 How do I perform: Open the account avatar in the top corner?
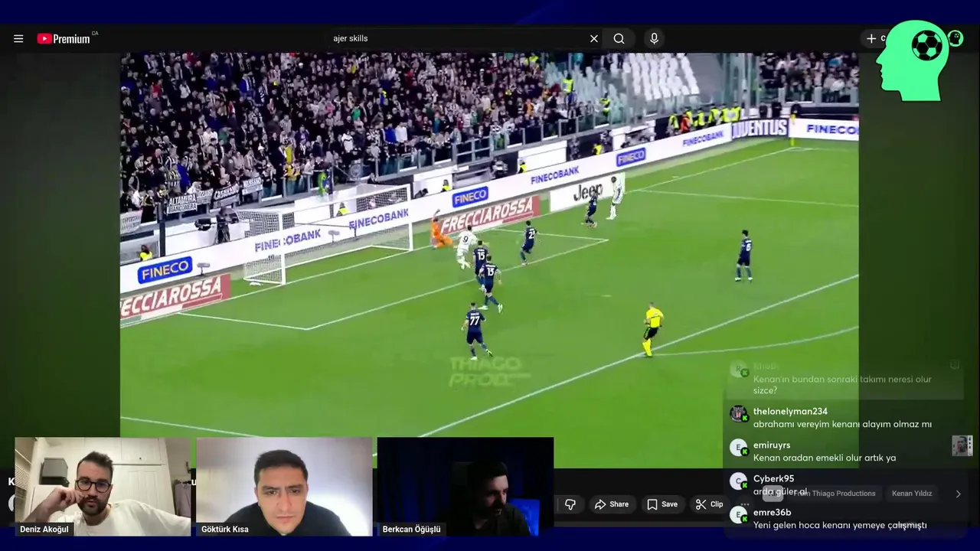click(955, 38)
